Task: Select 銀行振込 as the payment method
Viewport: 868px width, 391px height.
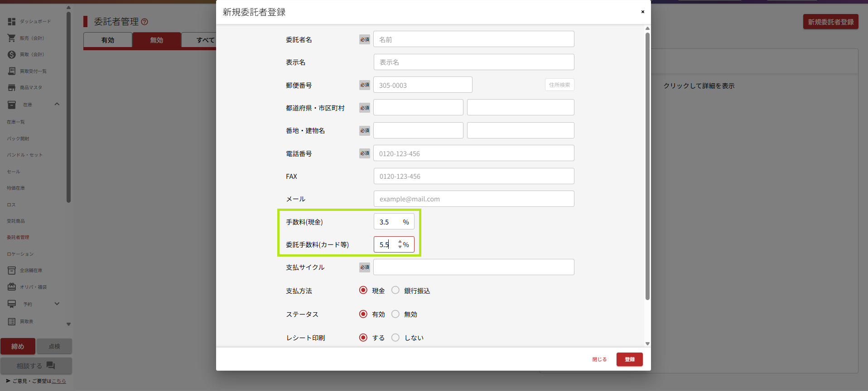Action: [395, 291]
